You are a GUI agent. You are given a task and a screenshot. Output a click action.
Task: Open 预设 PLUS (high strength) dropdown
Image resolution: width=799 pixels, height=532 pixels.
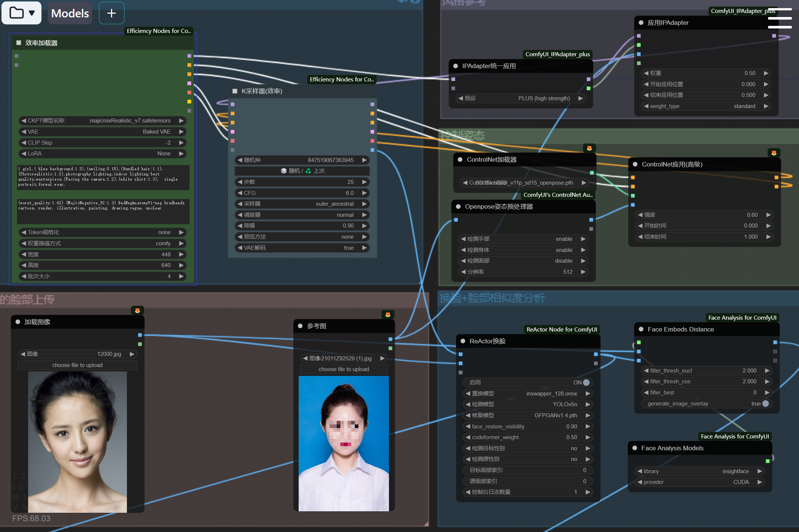pos(521,98)
